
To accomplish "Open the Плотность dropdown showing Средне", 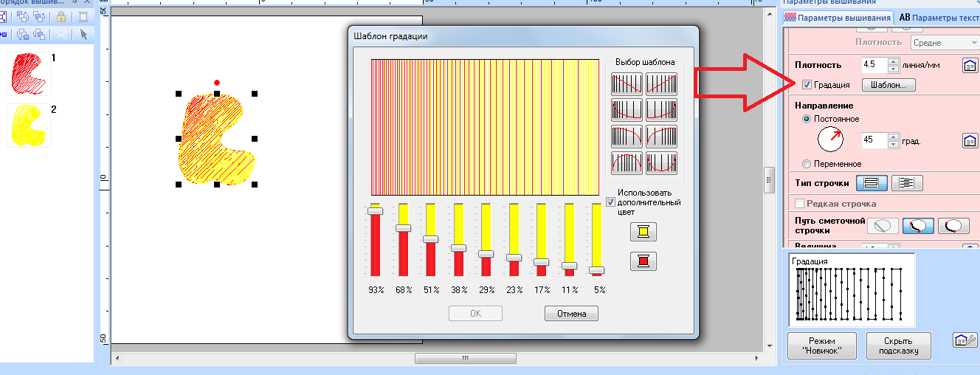I will click(x=945, y=43).
